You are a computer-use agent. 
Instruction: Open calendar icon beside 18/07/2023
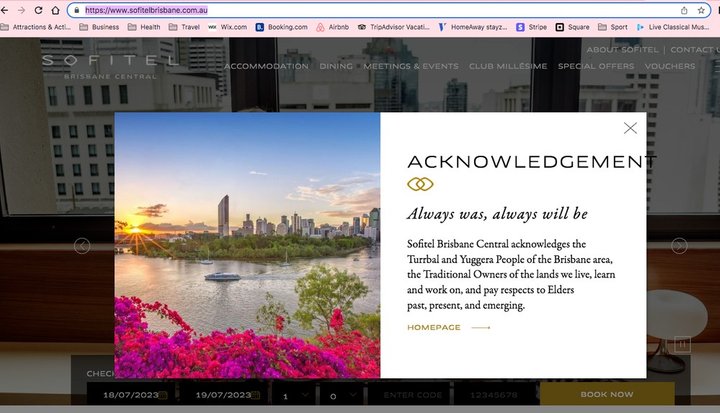click(x=163, y=395)
